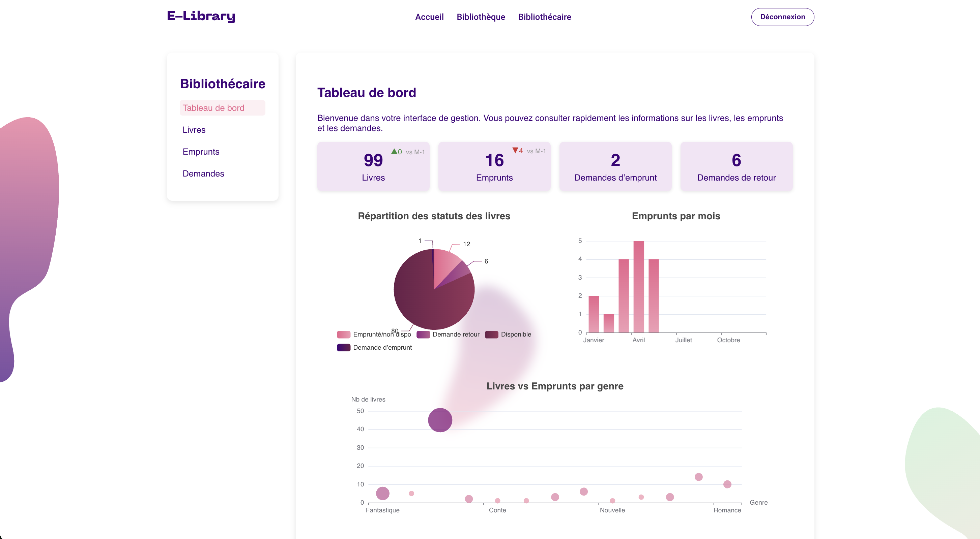Toggle the Disponible legend entry
This screenshot has width=980, height=539.
[516, 335]
